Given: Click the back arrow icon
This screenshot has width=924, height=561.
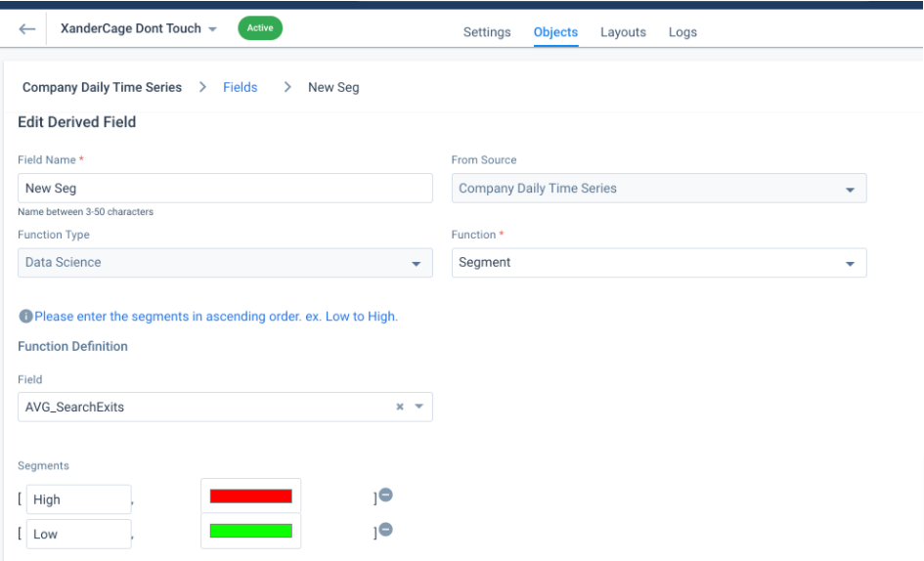Looking at the screenshot, I should [x=27, y=29].
